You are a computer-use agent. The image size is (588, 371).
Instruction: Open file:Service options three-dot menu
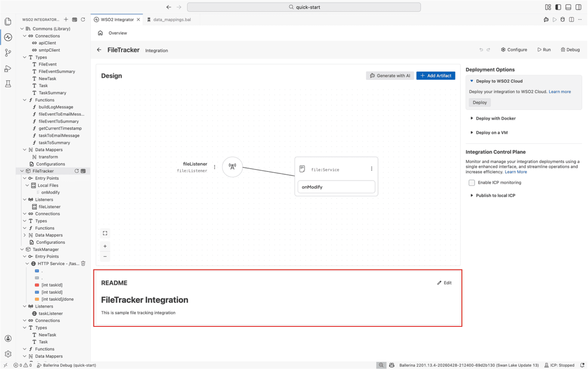coord(371,168)
